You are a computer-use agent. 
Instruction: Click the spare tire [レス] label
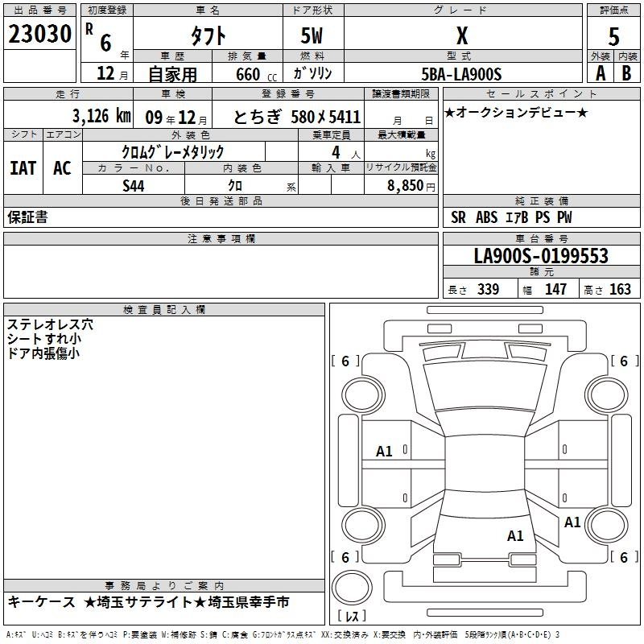352,616
